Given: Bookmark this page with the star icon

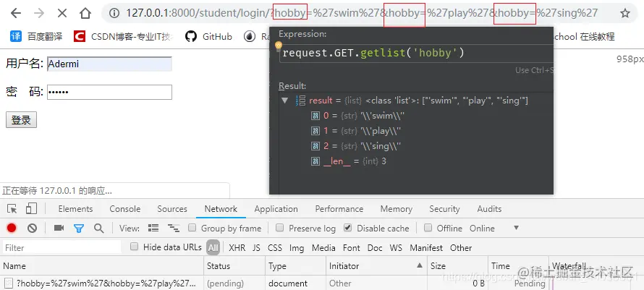Looking at the screenshot, I should (625, 14).
